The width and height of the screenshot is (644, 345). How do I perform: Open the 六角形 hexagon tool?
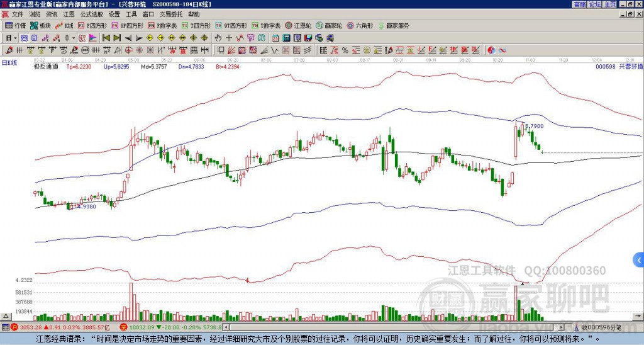click(360, 25)
